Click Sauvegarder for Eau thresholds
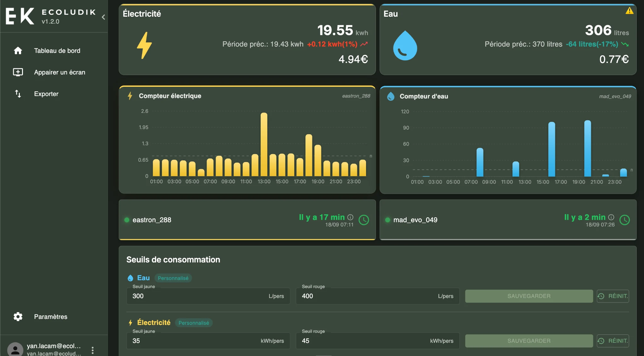This screenshot has height=356, width=644. (x=529, y=296)
